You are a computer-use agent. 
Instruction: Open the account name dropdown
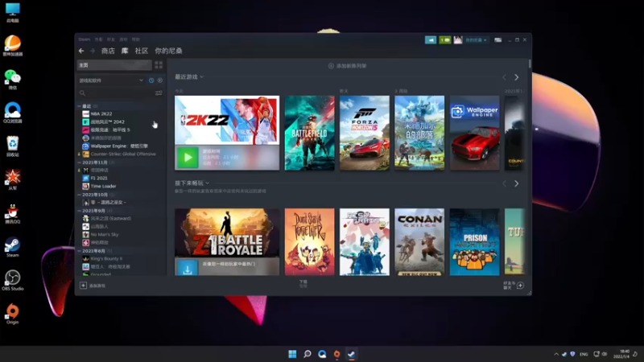tap(476, 39)
